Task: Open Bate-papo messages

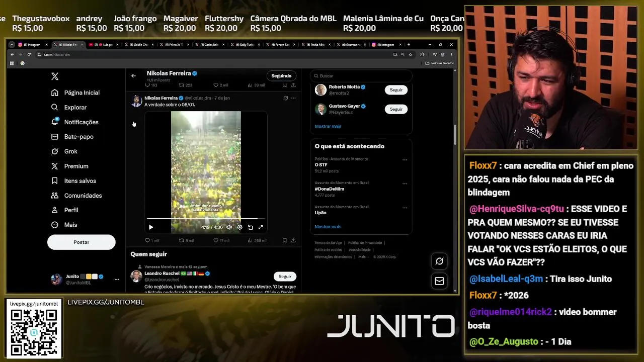Action: pos(72,137)
